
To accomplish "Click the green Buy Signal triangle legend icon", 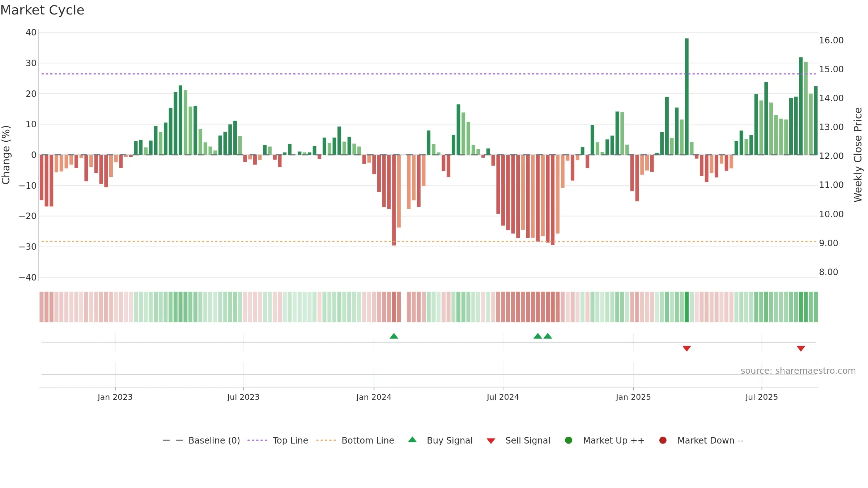I will click(x=412, y=440).
